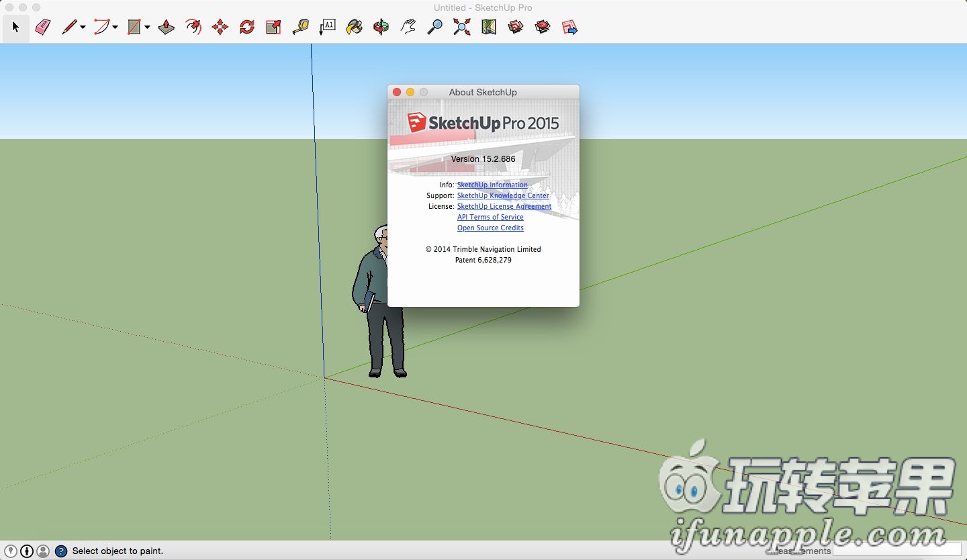Click the credits info status icon
The width and height of the screenshot is (967, 560).
click(27, 551)
